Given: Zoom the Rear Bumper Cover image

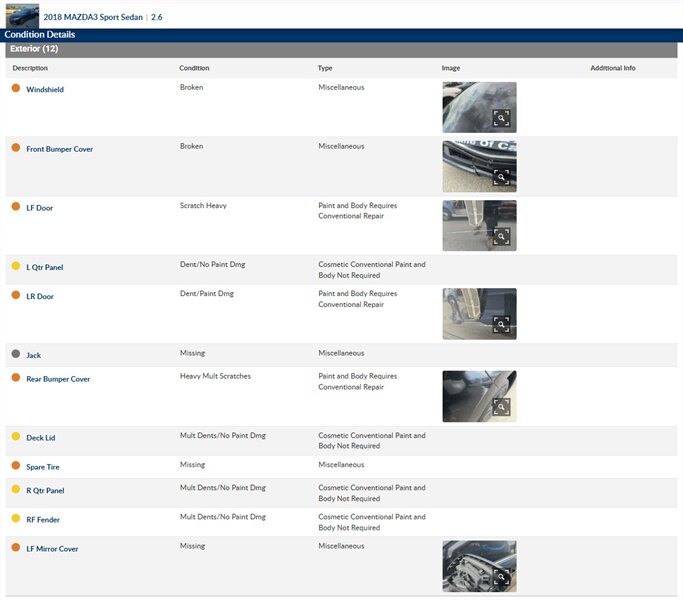Looking at the screenshot, I should 501,406.
